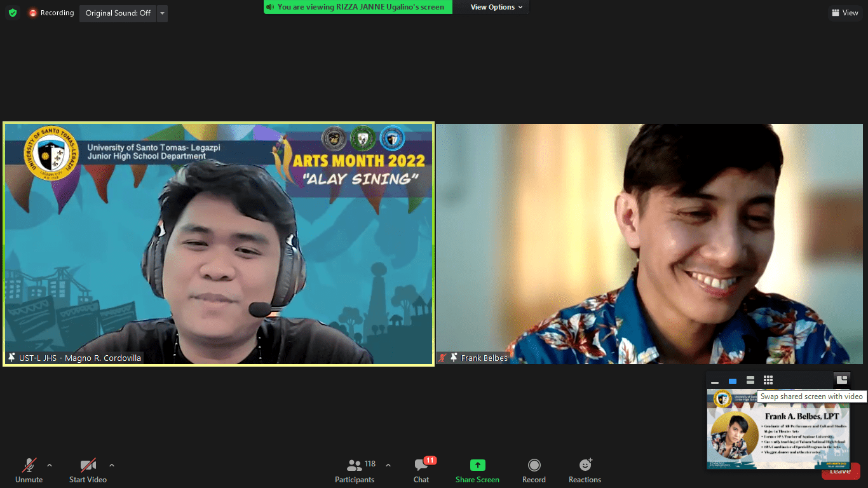Expand the caret next to Participants
The width and height of the screenshot is (868, 488).
388,465
